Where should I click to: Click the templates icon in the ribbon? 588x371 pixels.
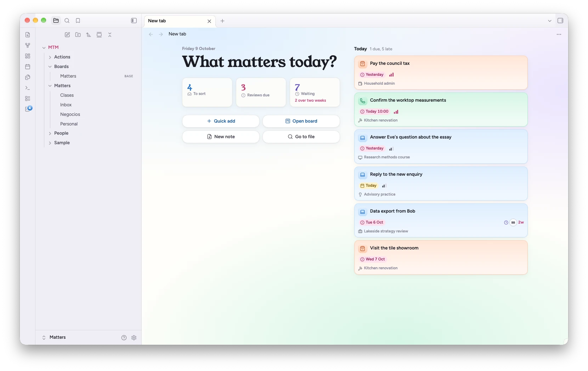click(28, 77)
